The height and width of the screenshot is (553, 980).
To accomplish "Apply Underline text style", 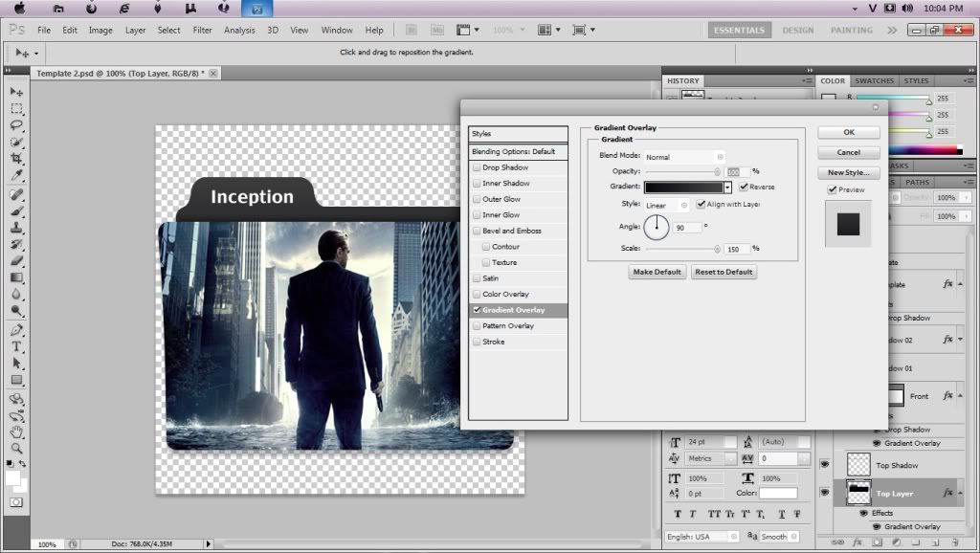I will click(x=782, y=515).
